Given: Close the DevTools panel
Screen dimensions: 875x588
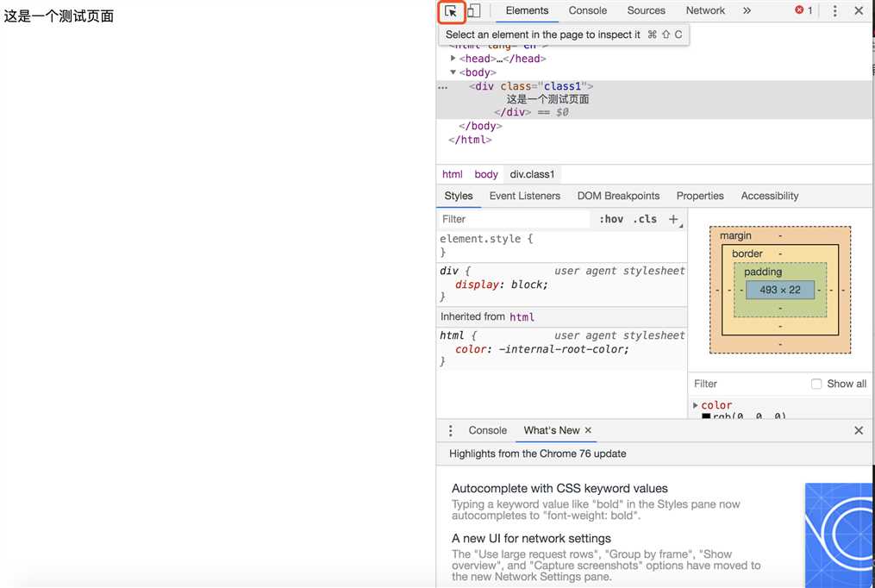Looking at the screenshot, I should [x=859, y=10].
